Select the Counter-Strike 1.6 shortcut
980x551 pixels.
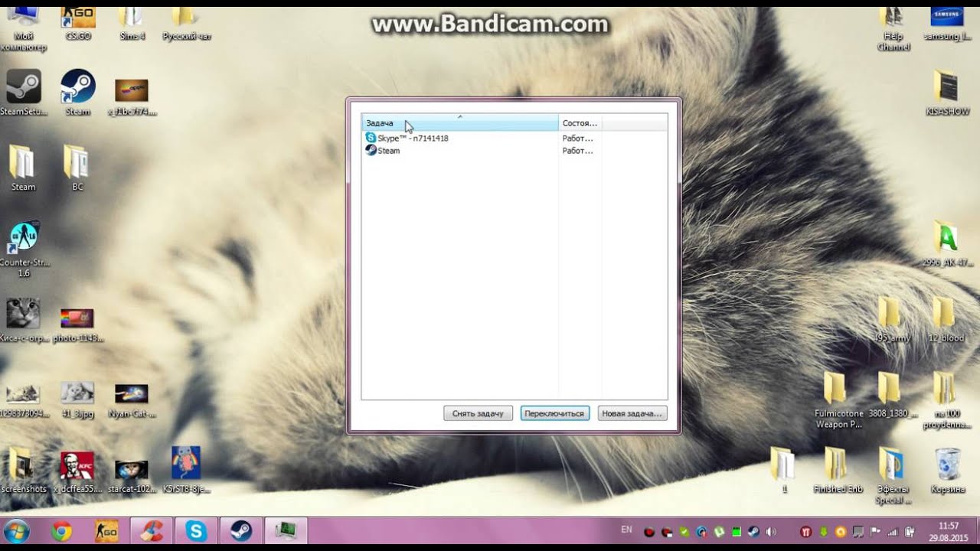click(24, 249)
